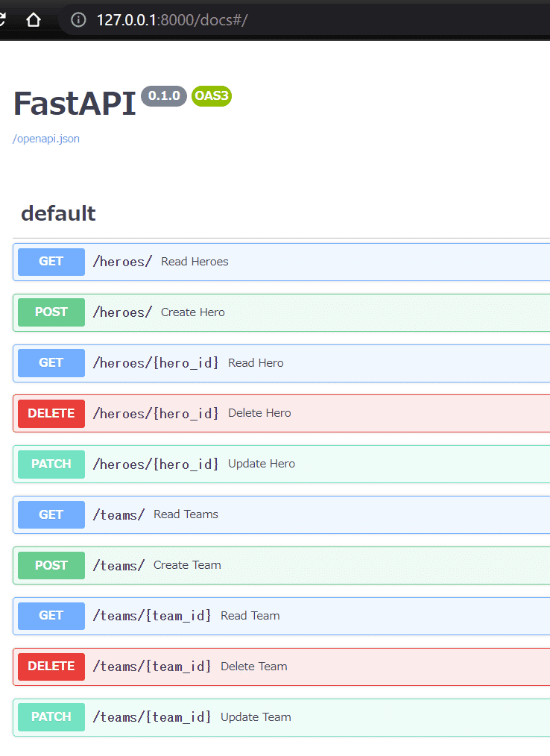Click the PATCH badge for Update Hero
The image size is (550, 756).
pos(51,464)
